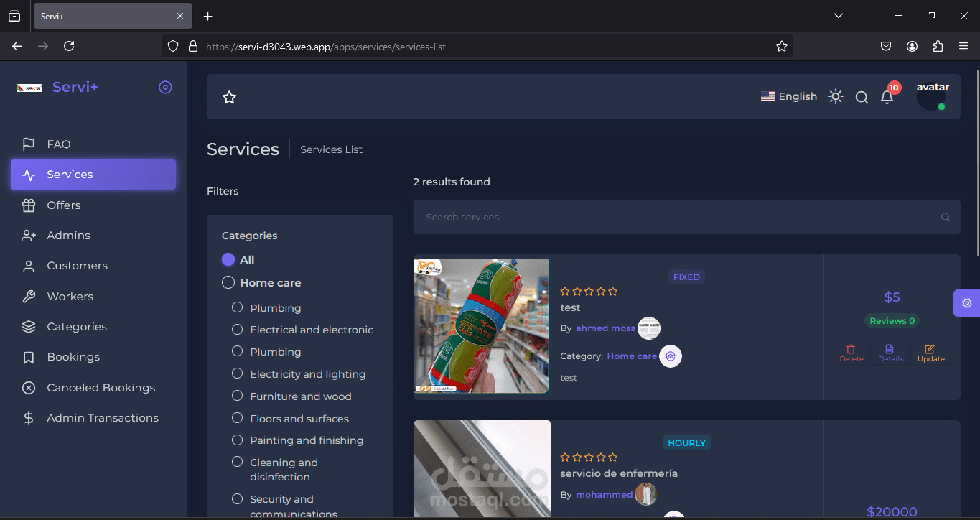The height and width of the screenshot is (520, 980).
Task: Click the Home care category link
Action: click(x=632, y=356)
